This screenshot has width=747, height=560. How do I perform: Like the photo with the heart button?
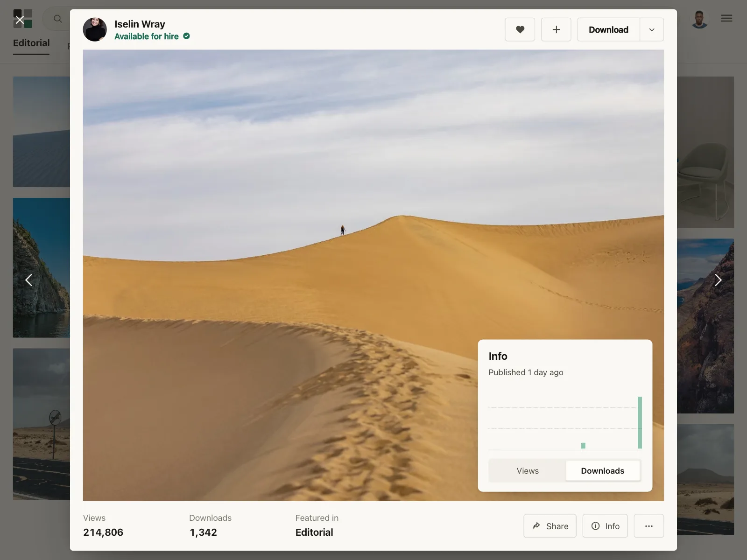tap(520, 29)
